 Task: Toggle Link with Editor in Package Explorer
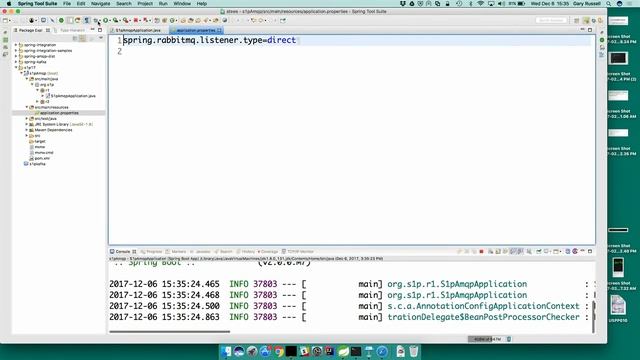83,38
